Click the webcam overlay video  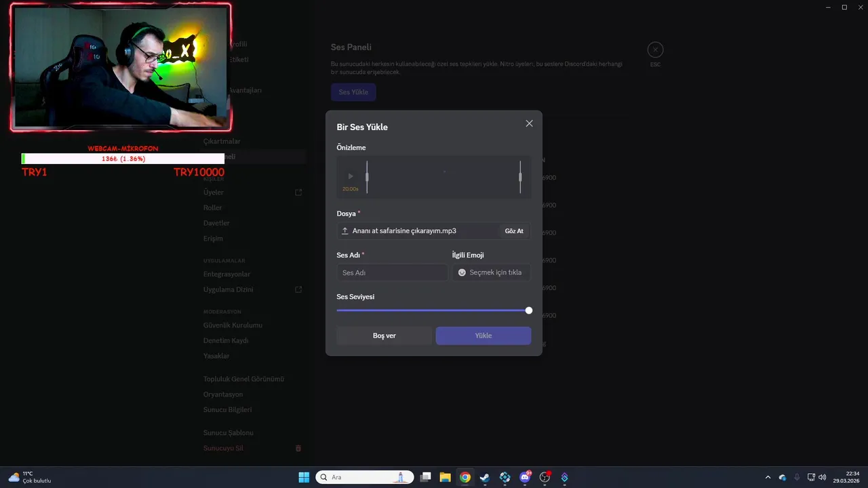pyautogui.click(x=121, y=66)
